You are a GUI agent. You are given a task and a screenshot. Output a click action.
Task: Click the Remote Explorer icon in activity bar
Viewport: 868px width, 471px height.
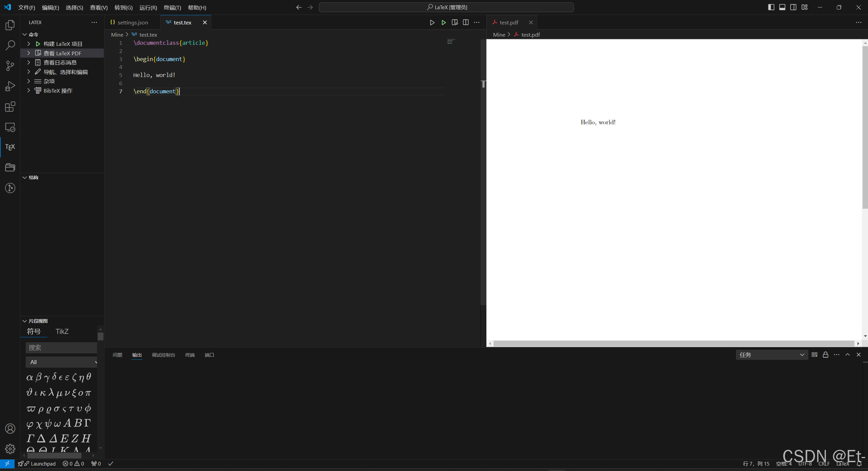pos(10,127)
